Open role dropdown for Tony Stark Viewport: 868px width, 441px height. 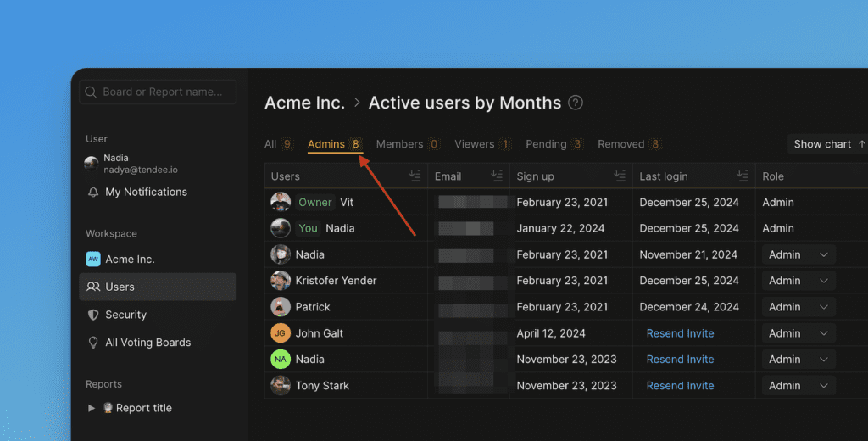point(798,386)
